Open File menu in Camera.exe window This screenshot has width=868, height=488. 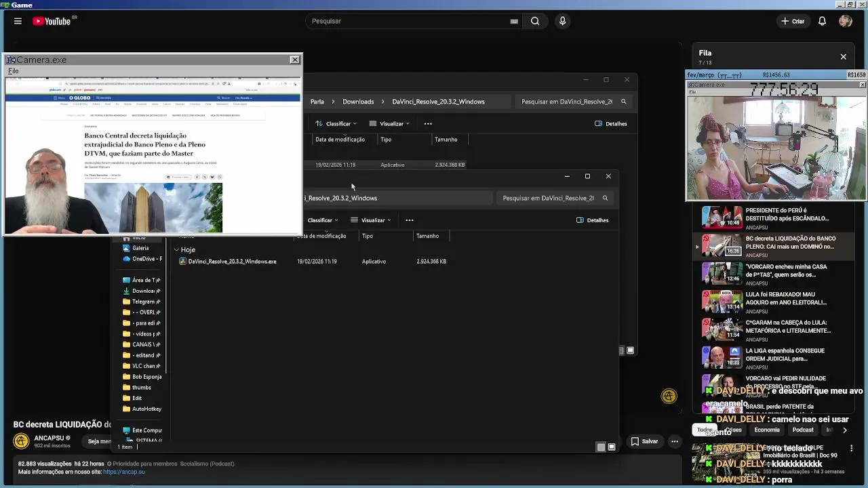13,70
